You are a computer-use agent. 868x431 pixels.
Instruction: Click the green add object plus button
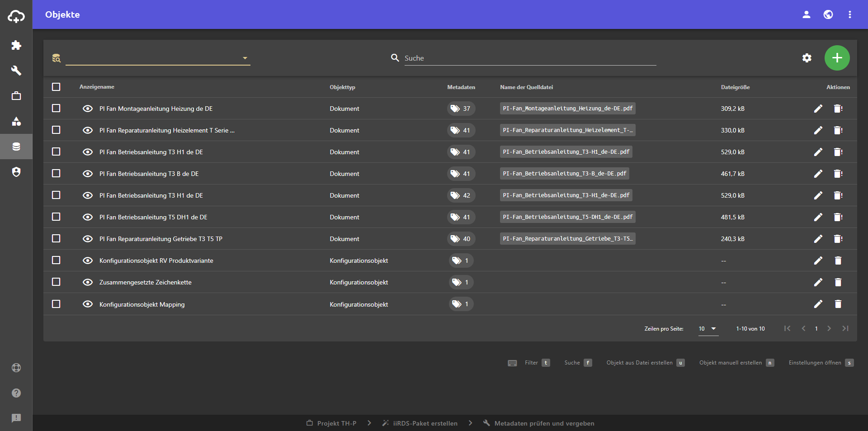[837, 58]
